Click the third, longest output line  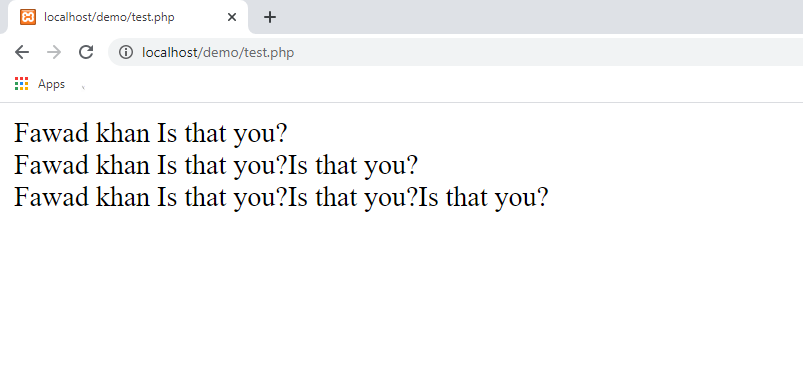click(281, 197)
